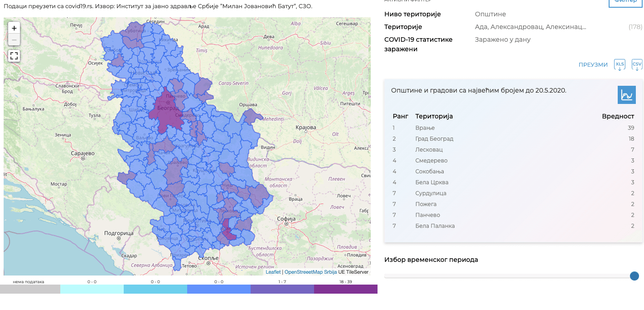The image size is (644, 310).
Task: Click the 1 - 7 legend color swatch
Action: 282,289
